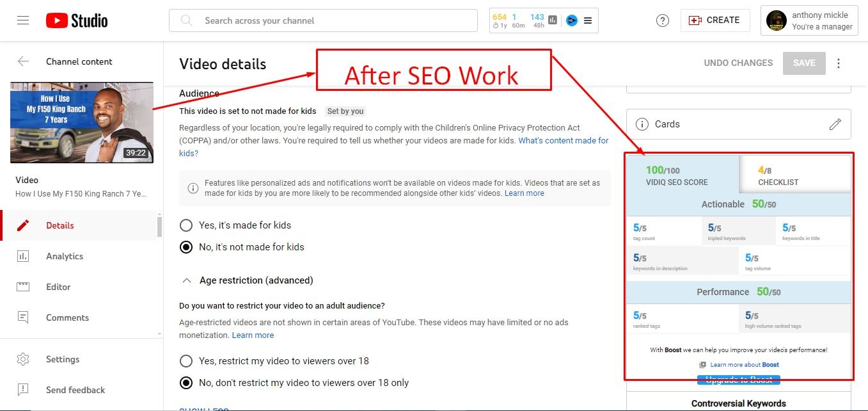The height and width of the screenshot is (411, 868).
Task: Click the search across your channel field
Action: point(323,20)
